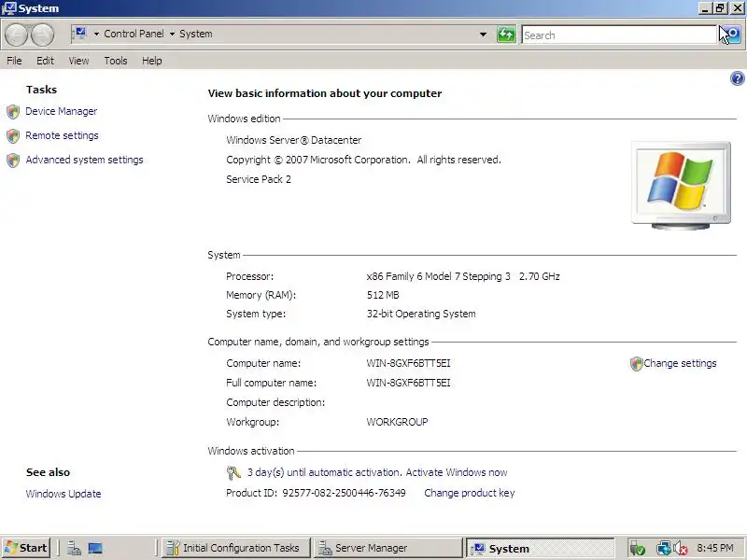This screenshot has height=560, width=747.
Task: Open the File menu
Action: pyautogui.click(x=14, y=61)
